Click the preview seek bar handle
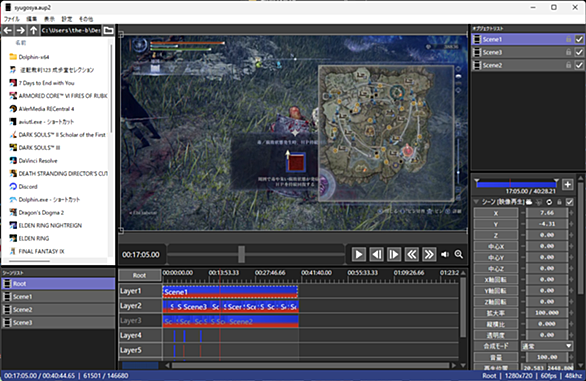The height and width of the screenshot is (381, 586). 241,254
